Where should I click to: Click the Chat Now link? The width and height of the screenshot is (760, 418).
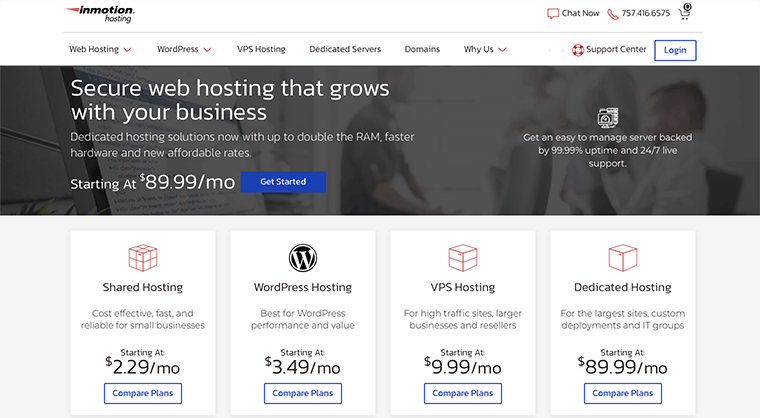(x=580, y=14)
